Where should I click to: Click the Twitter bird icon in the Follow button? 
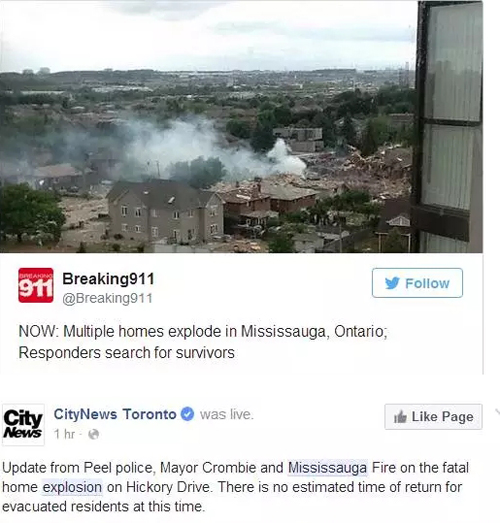tap(392, 283)
